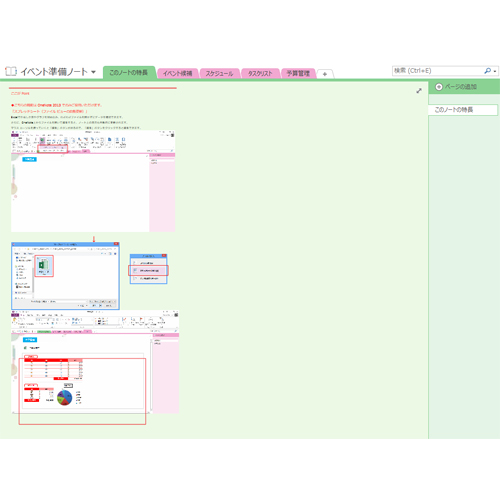Viewport: 500px width, 500px height.
Task: Add a new section with plus tab
Action: coord(325,74)
